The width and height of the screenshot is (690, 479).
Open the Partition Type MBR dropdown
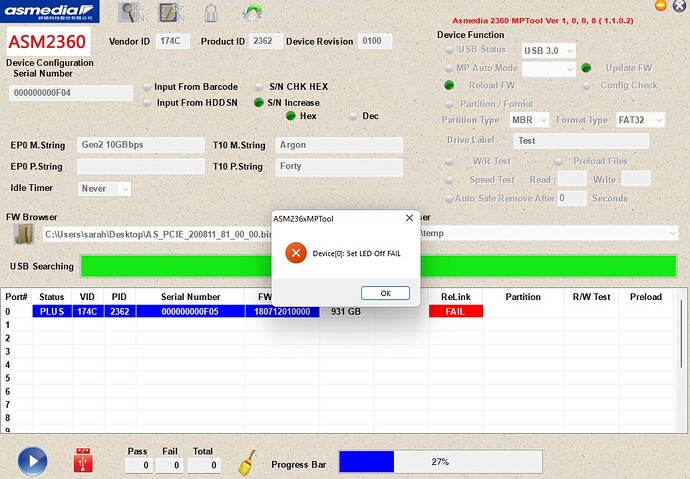(529, 120)
